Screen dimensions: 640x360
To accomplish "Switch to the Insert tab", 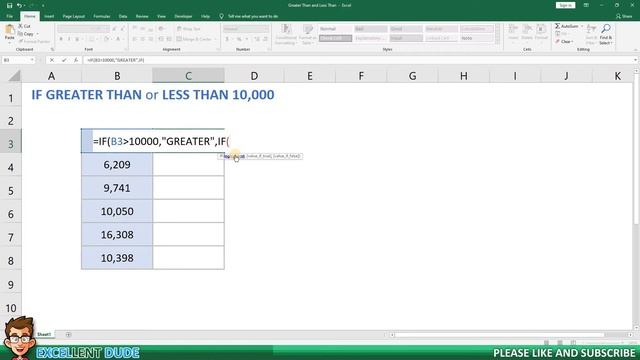I will coord(49,16).
